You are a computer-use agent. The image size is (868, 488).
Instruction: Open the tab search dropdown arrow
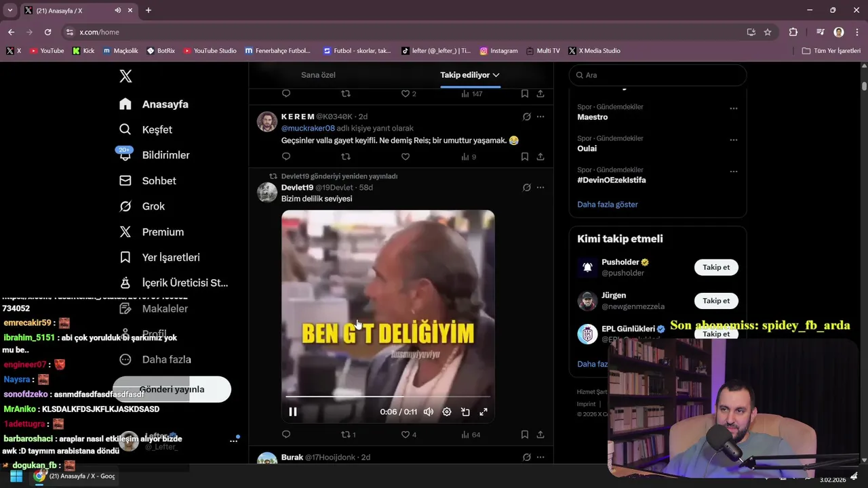pyautogui.click(x=10, y=10)
